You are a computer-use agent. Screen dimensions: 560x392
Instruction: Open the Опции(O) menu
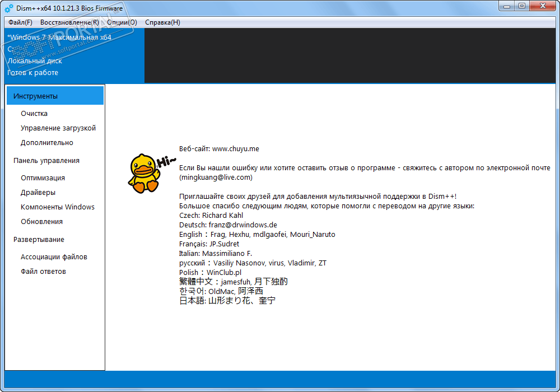tap(122, 22)
